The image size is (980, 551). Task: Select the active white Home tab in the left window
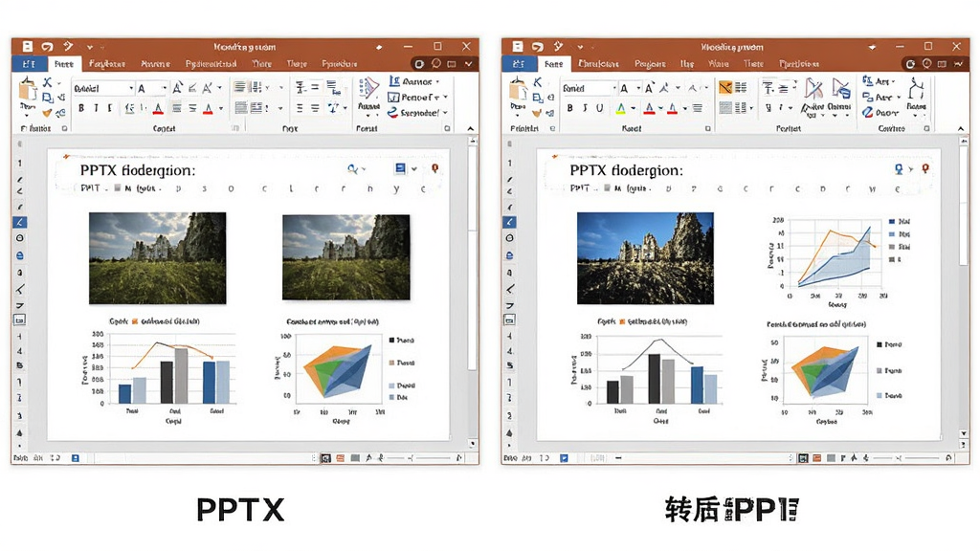[x=63, y=64]
